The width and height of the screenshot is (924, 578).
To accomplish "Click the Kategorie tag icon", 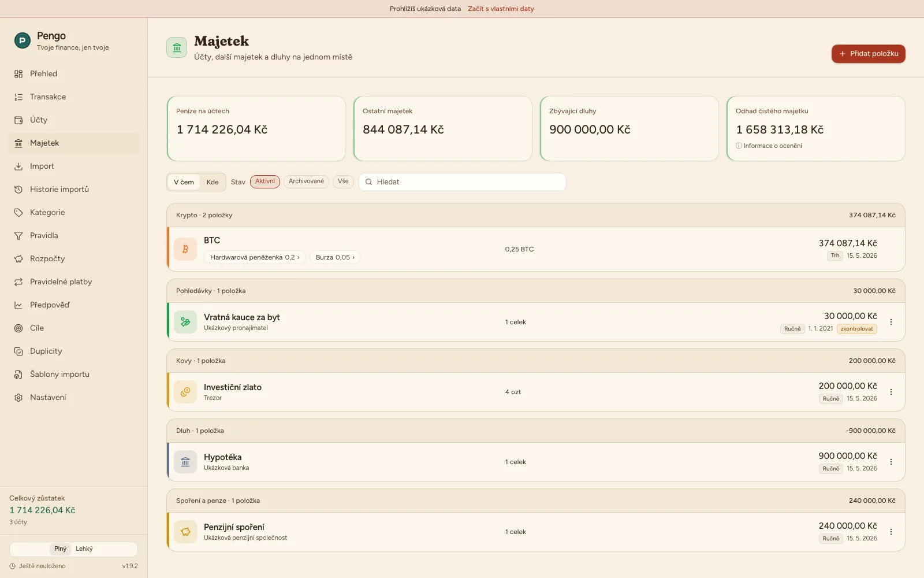I will click(x=18, y=213).
